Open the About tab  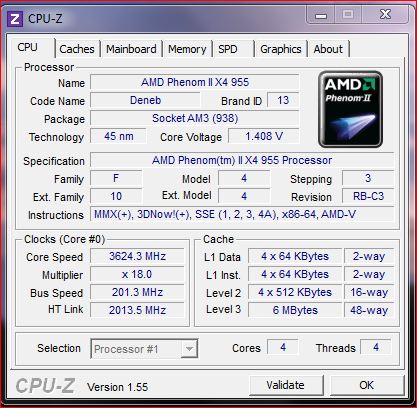[328, 49]
